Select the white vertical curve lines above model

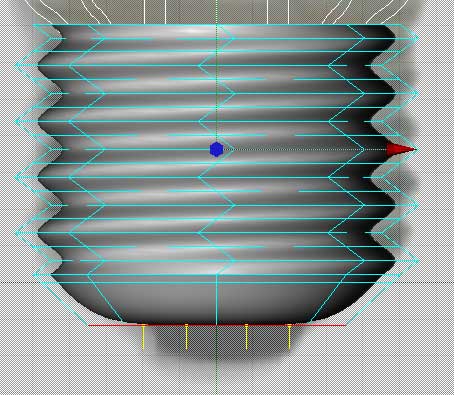pyautogui.click(x=217, y=12)
